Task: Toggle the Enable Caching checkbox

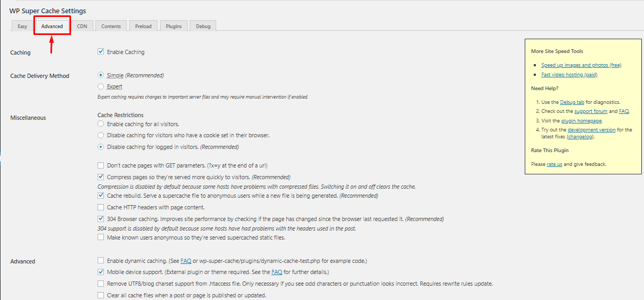Action: point(101,52)
